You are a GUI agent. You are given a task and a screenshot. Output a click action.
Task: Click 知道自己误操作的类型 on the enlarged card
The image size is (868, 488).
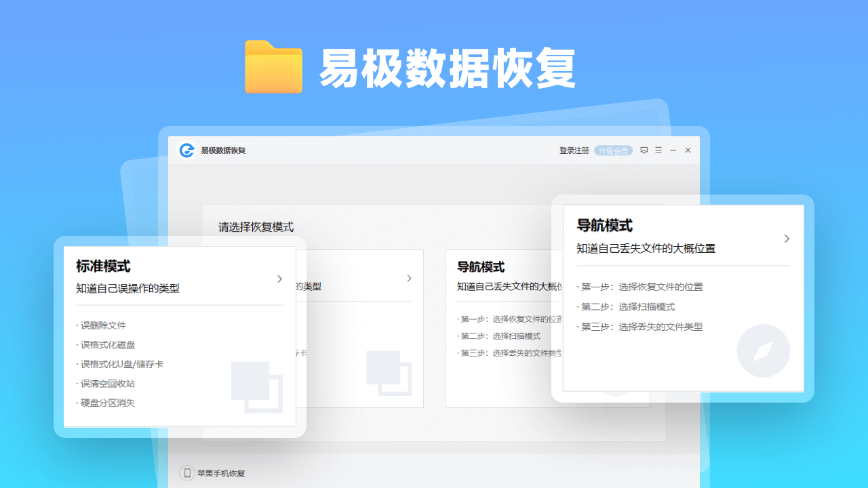point(127,289)
